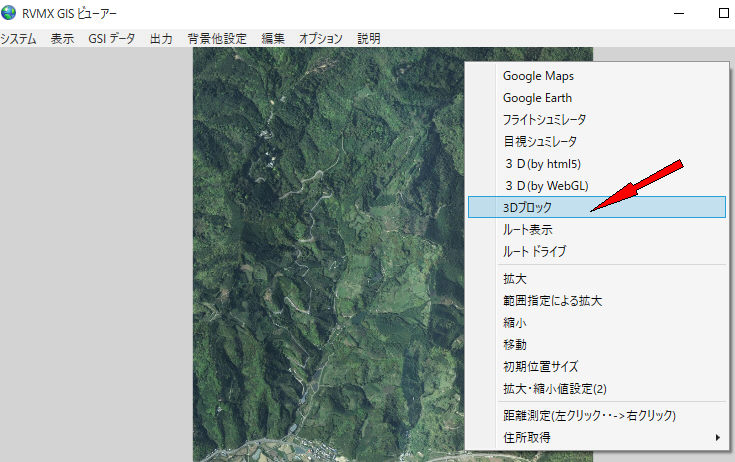Click 初期位置サイズ to reset view
Image resolution: width=735 pixels, height=462 pixels.
coord(540,367)
